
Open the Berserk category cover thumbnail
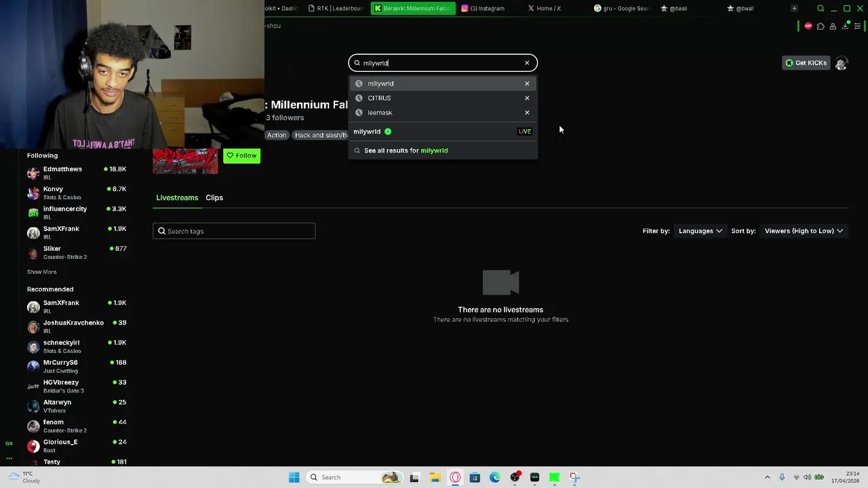(185, 161)
